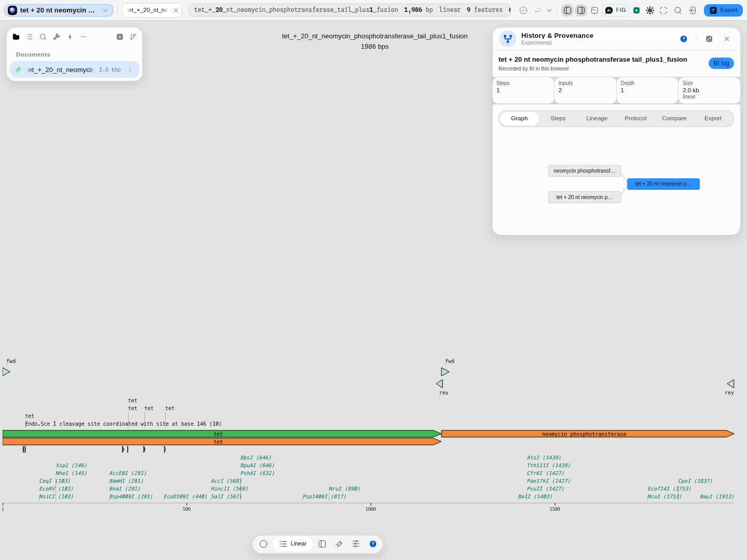Switch to the Compare tab
Image resolution: width=747 pixels, height=560 pixels.
(674, 119)
